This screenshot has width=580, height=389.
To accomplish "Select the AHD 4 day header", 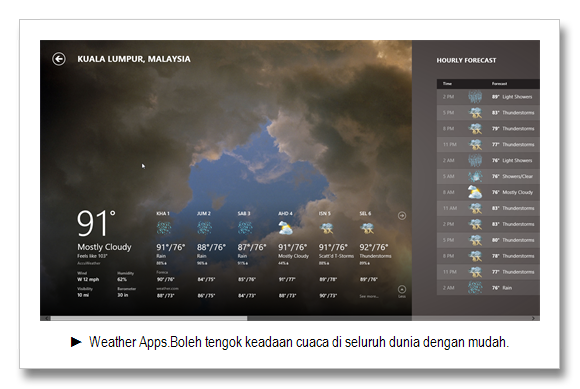I will pyautogui.click(x=285, y=213).
